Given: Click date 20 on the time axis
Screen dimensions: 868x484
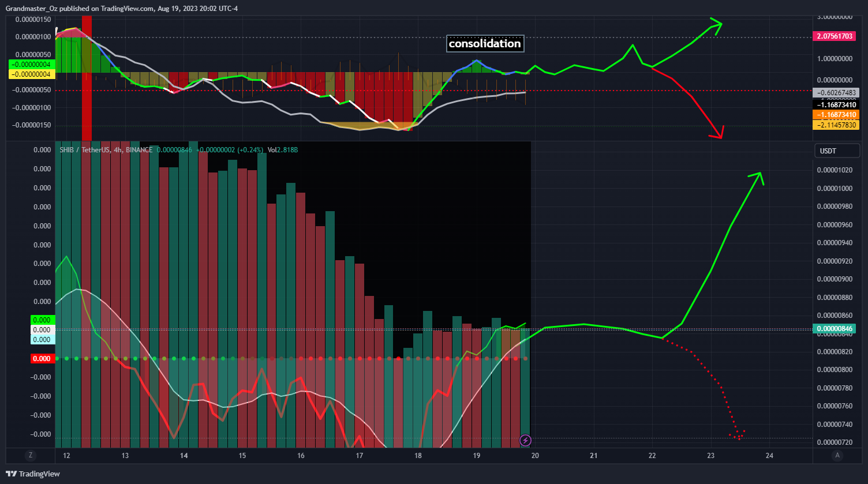Looking at the screenshot, I should click(x=535, y=456).
